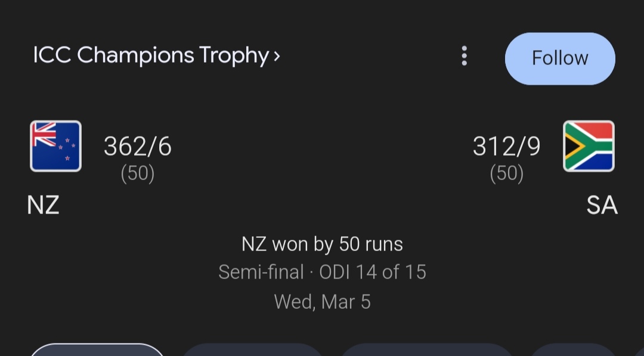Click the 'Wed, Mar 5' match date
Viewport: 644px width, 356px height.
pyautogui.click(x=322, y=302)
